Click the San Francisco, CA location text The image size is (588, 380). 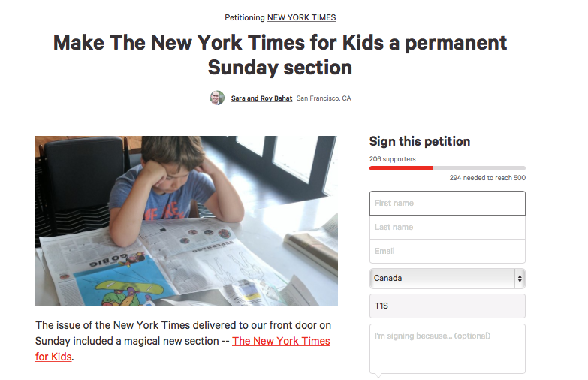coord(324,98)
